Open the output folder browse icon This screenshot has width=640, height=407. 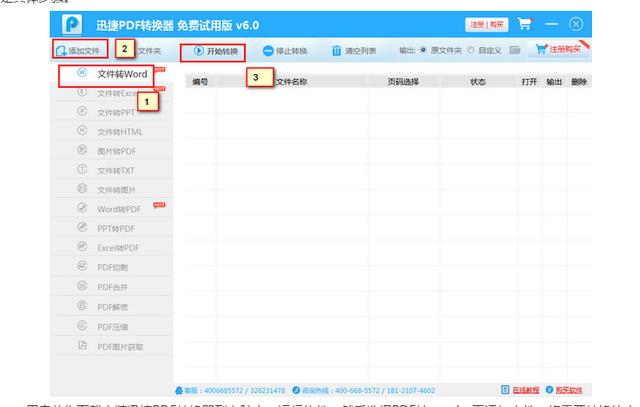tap(515, 50)
